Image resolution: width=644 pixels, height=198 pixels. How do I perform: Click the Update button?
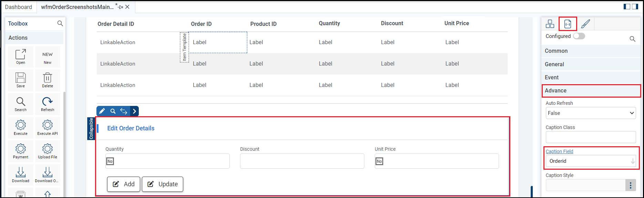click(x=163, y=184)
